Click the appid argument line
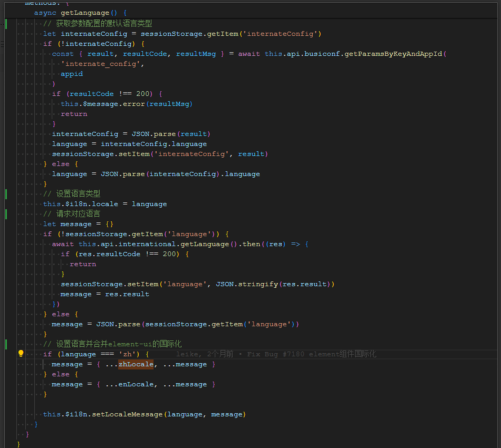Screen dimensions: 501x448 [x=71, y=74]
